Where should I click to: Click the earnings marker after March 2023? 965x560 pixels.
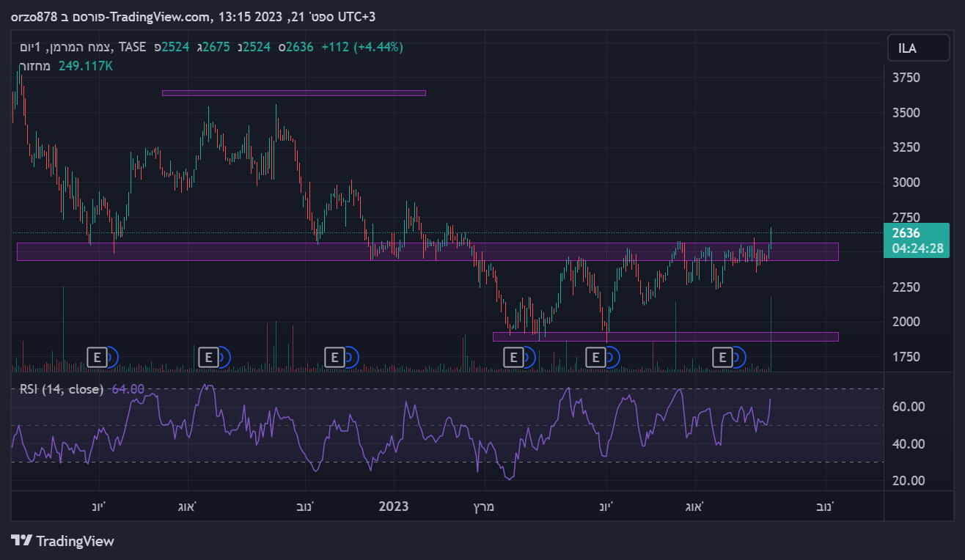[x=513, y=358]
